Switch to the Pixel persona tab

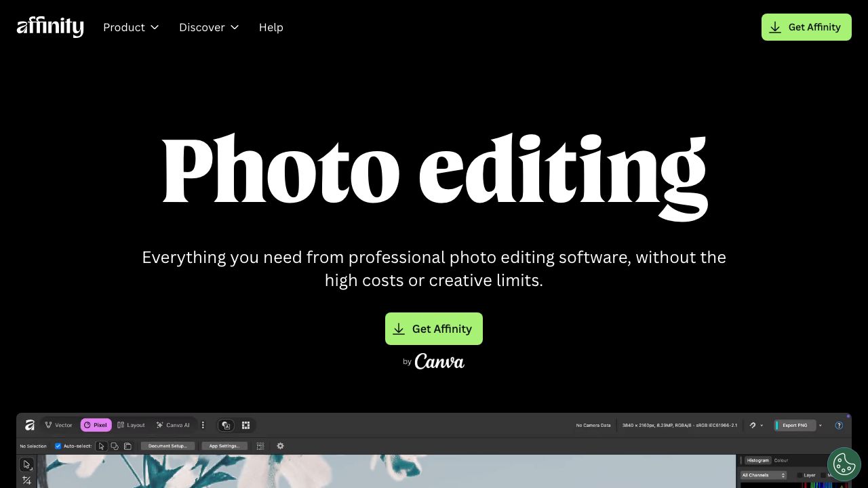tap(96, 425)
